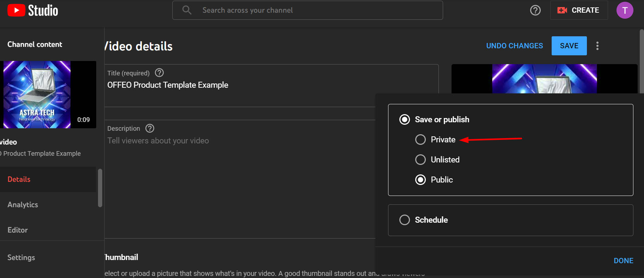Select the Private visibility option
The width and height of the screenshot is (644, 278).
point(421,140)
